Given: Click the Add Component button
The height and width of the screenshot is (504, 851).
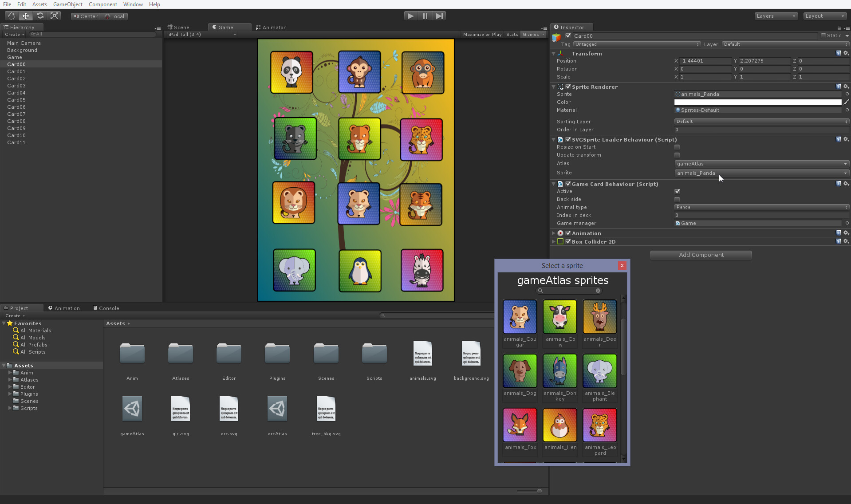Looking at the screenshot, I should pyautogui.click(x=700, y=255).
